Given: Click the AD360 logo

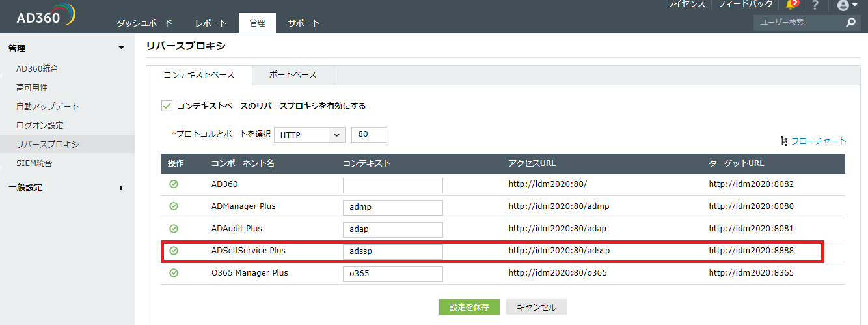Looking at the screenshot, I should (46, 16).
